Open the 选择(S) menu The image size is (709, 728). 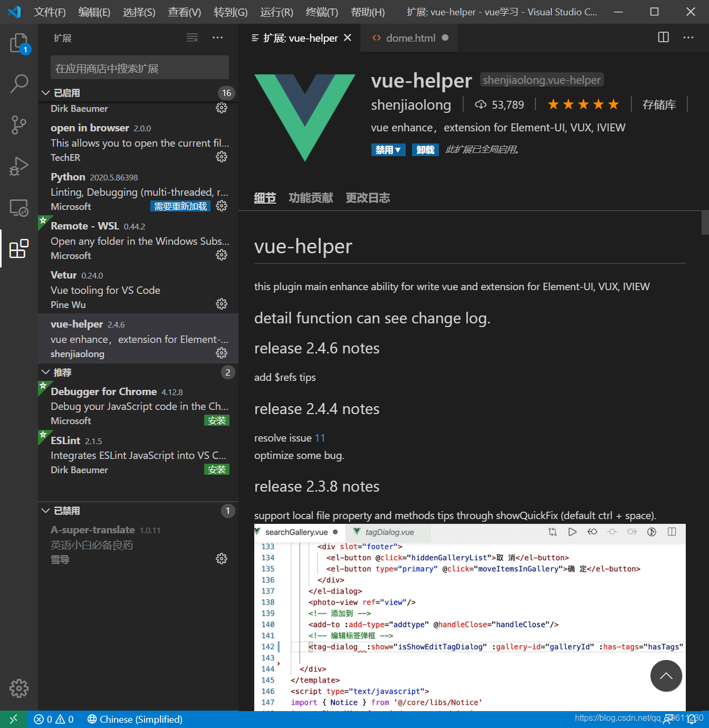139,12
